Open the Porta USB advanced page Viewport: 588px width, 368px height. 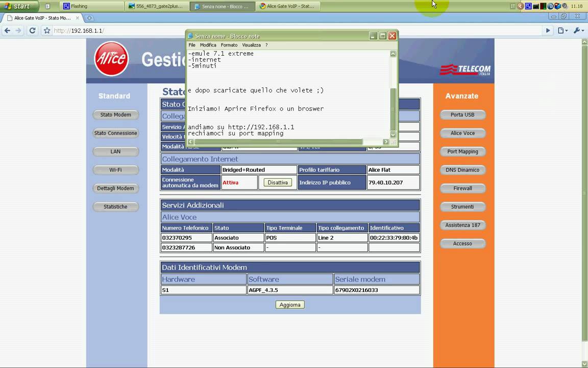pyautogui.click(x=462, y=114)
